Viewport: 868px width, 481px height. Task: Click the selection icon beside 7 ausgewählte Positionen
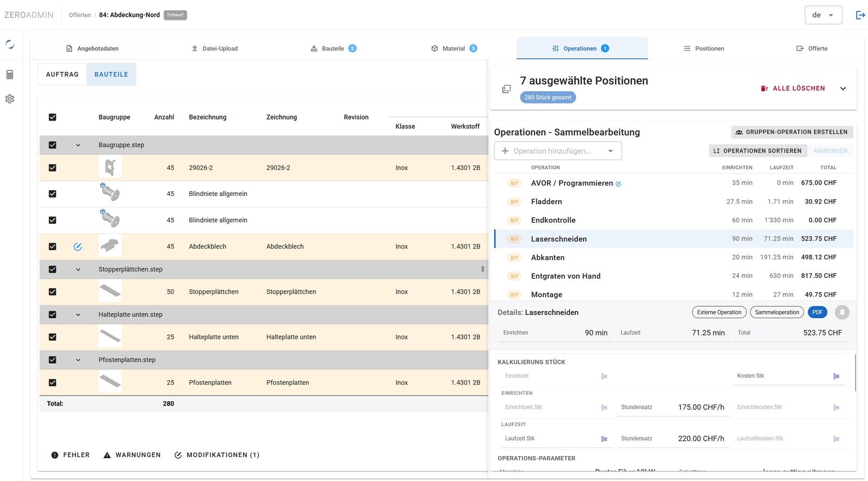[507, 88]
